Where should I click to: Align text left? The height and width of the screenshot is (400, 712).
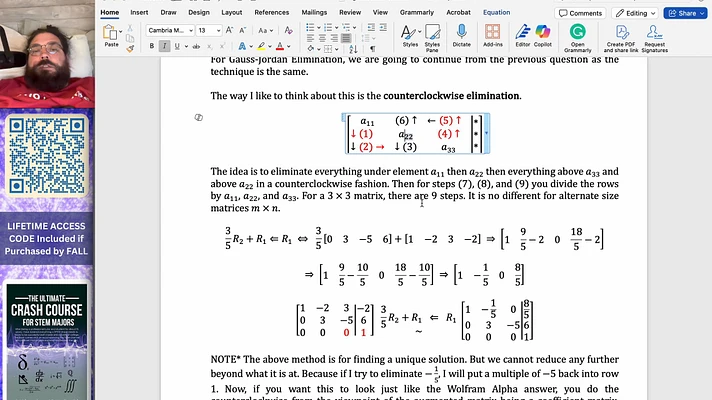click(310, 38)
